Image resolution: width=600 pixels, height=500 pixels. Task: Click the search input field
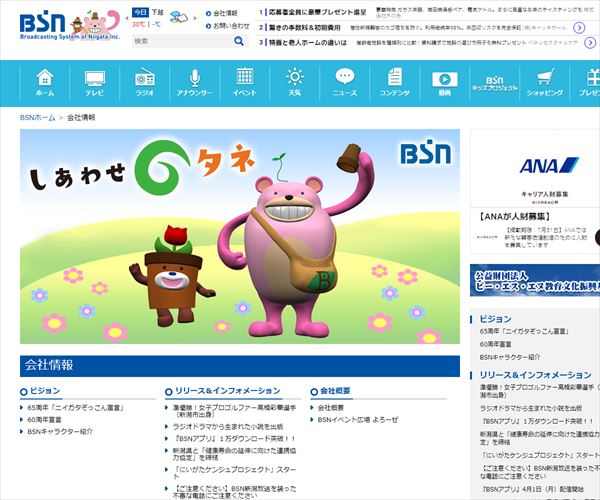(183, 41)
